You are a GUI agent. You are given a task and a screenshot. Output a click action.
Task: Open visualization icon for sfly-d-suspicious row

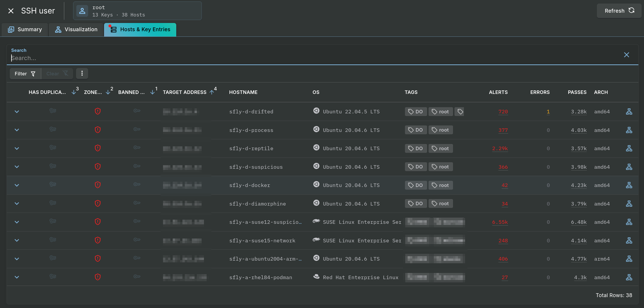click(629, 167)
